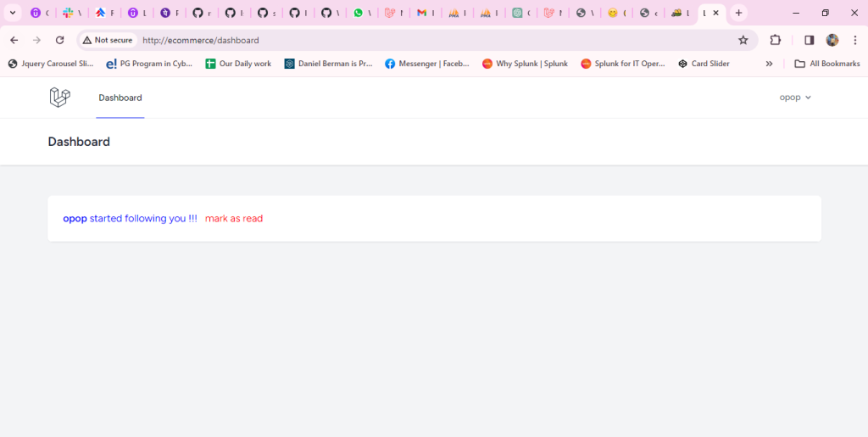Open the Chrome three-dot menu

(x=855, y=40)
